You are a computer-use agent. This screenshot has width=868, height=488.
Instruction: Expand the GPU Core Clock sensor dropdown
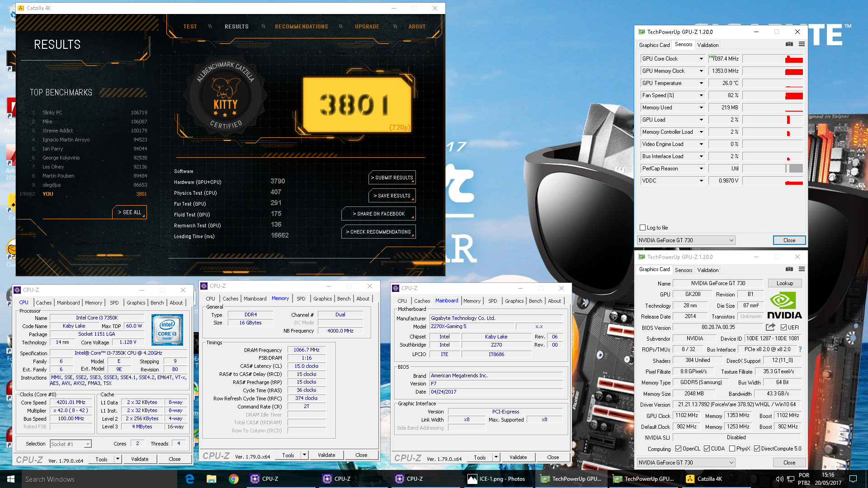click(x=701, y=59)
